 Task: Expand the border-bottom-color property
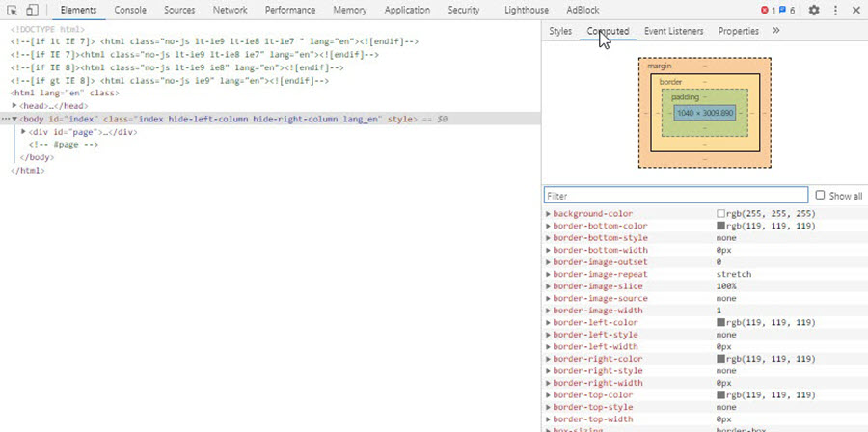pyautogui.click(x=549, y=226)
